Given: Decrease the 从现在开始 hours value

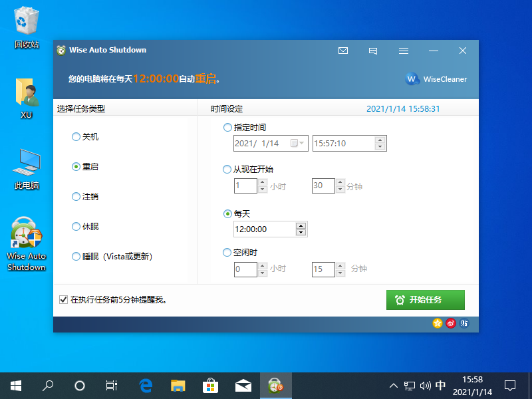Looking at the screenshot, I should tap(262, 190).
